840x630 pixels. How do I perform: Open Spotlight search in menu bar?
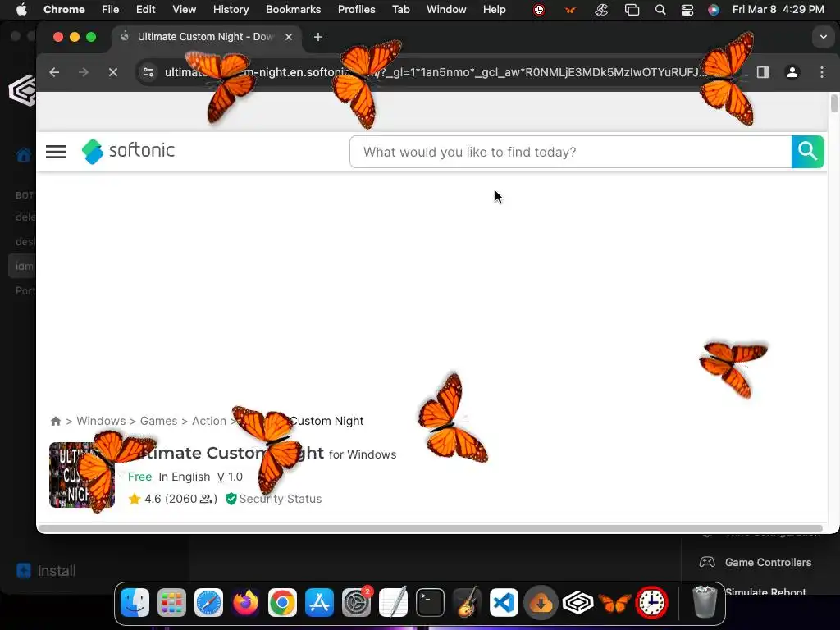pos(660,10)
